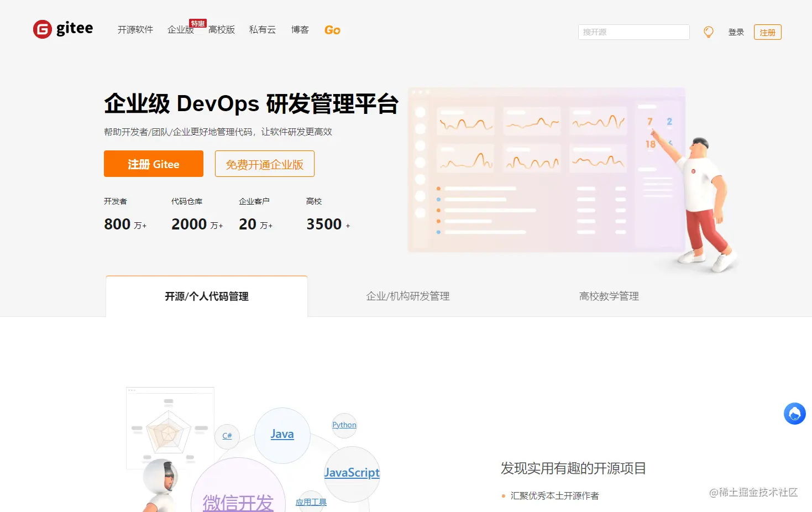Click the 20 万+ enterprise customers stat
This screenshot has height=512, width=812.
(256, 224)
